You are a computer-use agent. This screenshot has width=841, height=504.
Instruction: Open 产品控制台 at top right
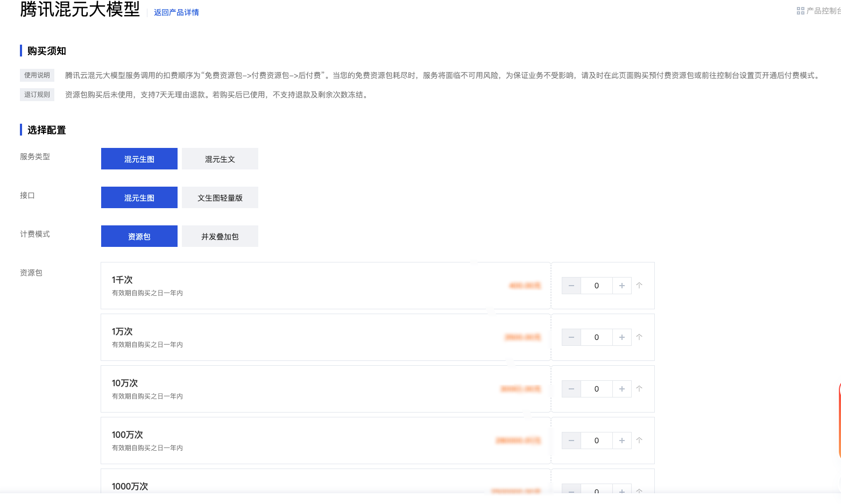[818, 11]
